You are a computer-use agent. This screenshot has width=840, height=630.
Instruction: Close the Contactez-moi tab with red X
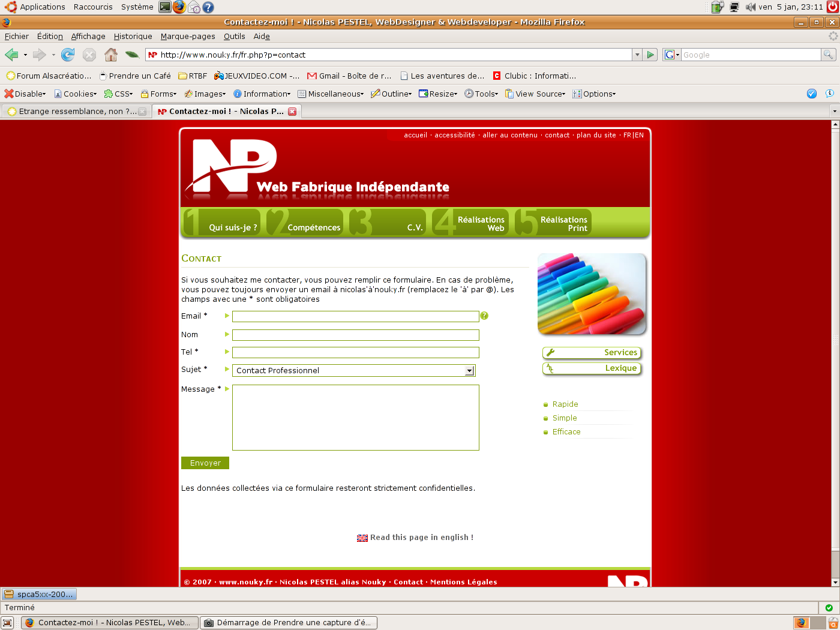coord(292,112)
